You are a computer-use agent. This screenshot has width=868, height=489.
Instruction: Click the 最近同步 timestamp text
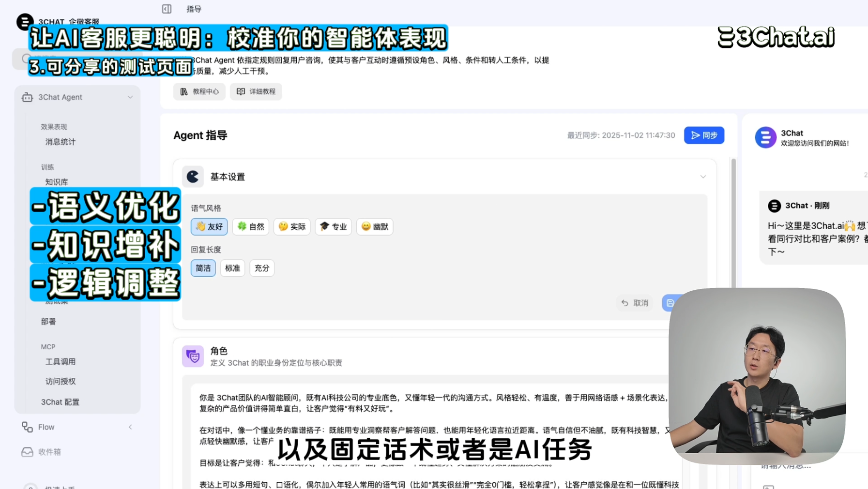point(621,135)
